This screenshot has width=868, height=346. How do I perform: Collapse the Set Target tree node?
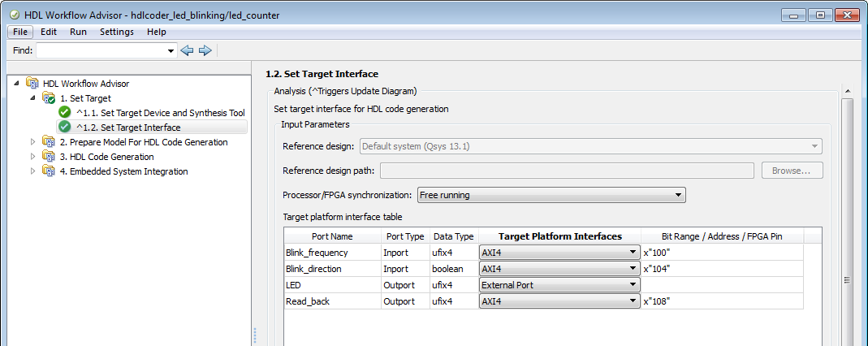tap(33, 98)
